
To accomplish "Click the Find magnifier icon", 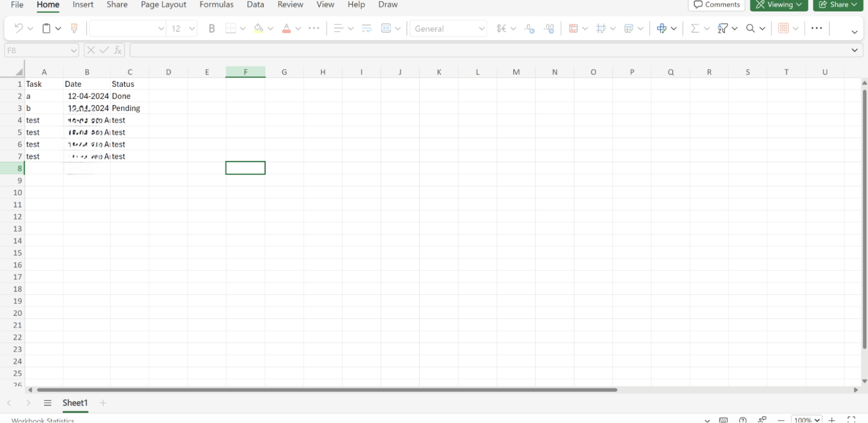I will click(x=751, y=28).
